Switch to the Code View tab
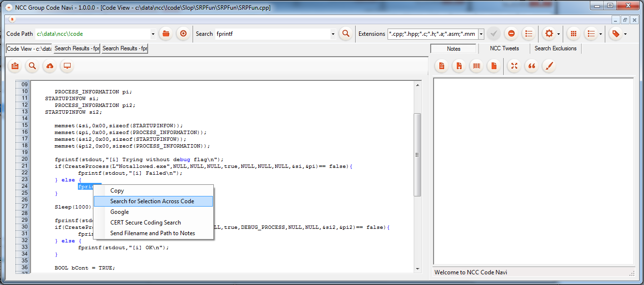Image resolution: width=644 pixels, height=285 pixels. click(29, 48)
